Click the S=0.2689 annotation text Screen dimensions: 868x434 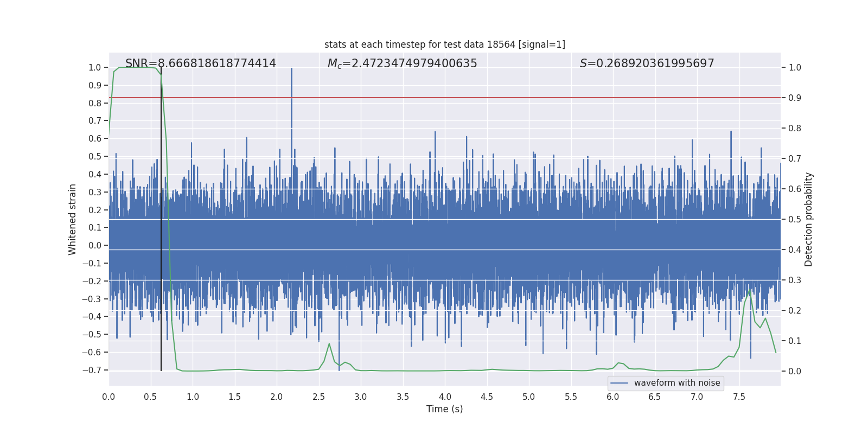pyautogui.click(x=647, y=63)
